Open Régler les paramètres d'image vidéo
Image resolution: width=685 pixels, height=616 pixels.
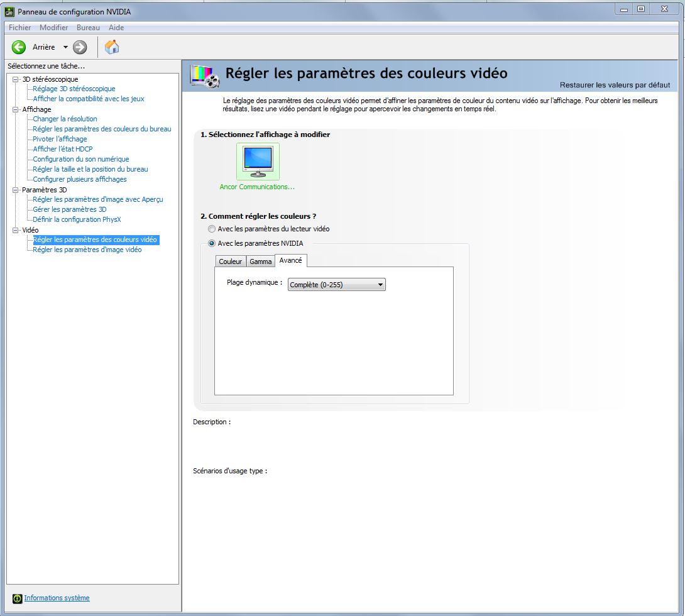pyautogui.click(x=87, y=250)
